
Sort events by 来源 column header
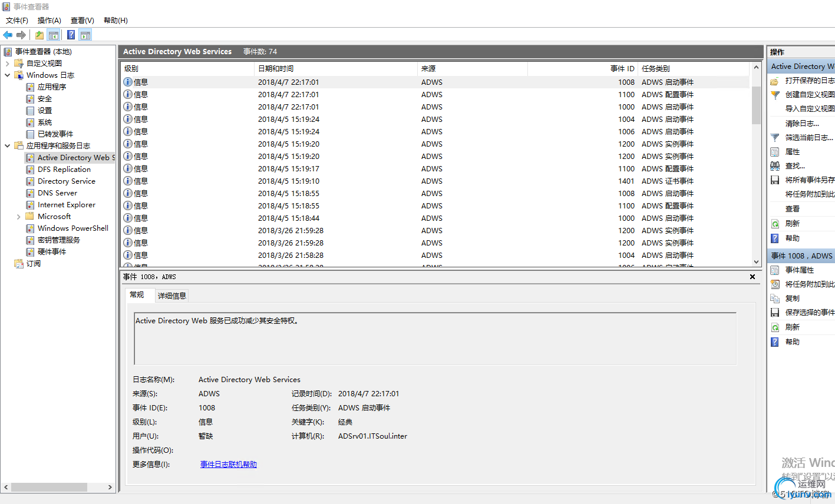pyautogui.click(x=472, y=69)
